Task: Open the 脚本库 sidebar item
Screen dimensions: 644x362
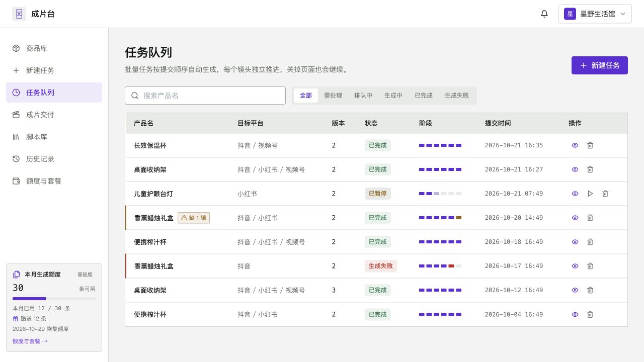Action: point(54,137)
